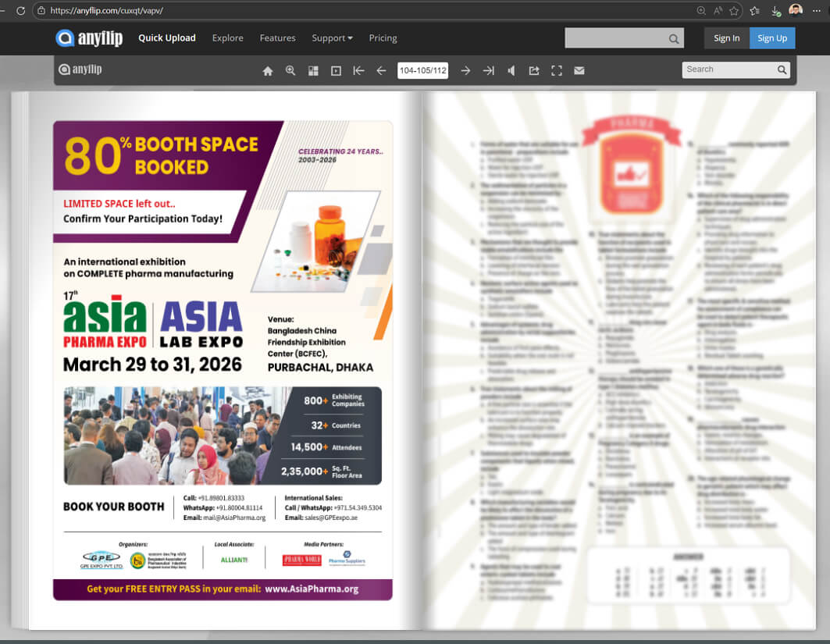The width and height of the screenshot is (830, 644).
Task: Expand the Support dropdown menu
Action: [x=332, y=38]
